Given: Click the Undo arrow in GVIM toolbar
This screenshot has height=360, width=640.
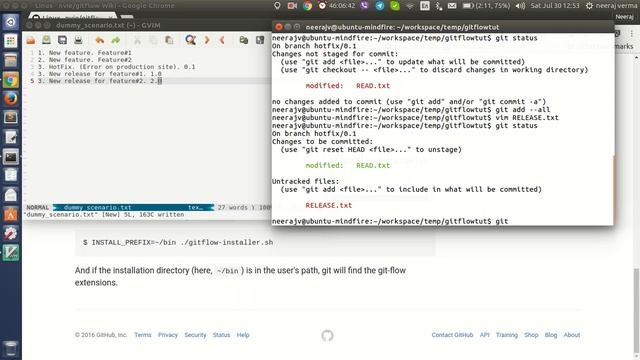Looking at the screenshot, I should (100, 40).
